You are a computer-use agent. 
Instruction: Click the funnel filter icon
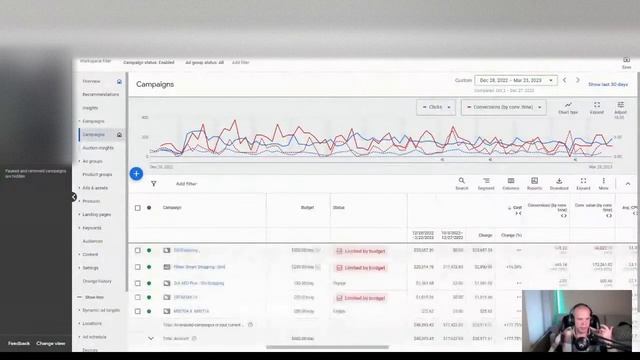tap(153, 184)
